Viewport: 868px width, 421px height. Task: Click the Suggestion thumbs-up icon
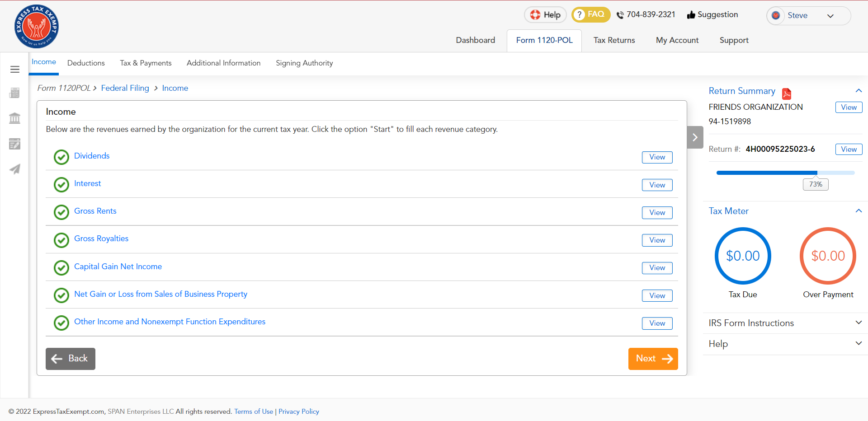click(691, 15)
